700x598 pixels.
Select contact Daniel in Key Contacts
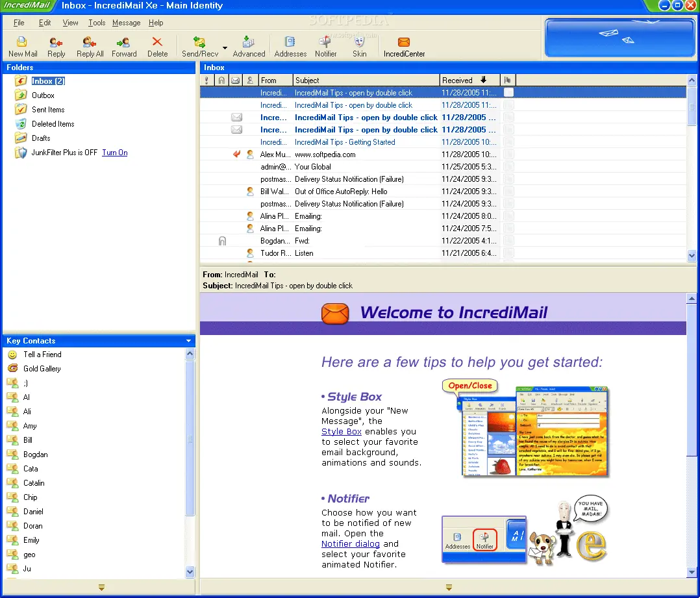33,512
